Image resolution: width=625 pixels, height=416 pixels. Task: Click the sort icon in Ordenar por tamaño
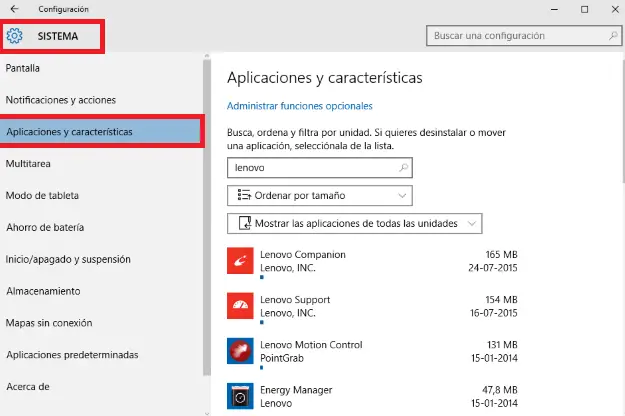[244, 195]
